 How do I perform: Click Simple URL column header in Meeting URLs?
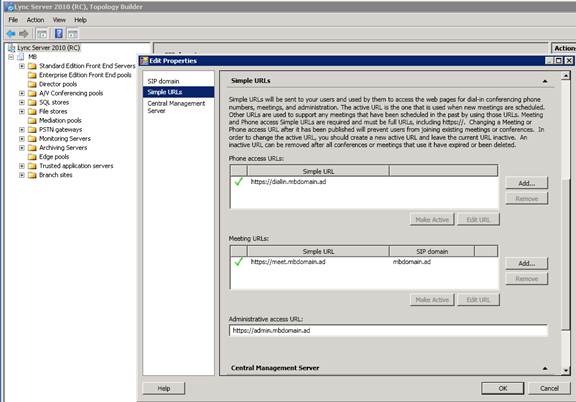[318, 252]
